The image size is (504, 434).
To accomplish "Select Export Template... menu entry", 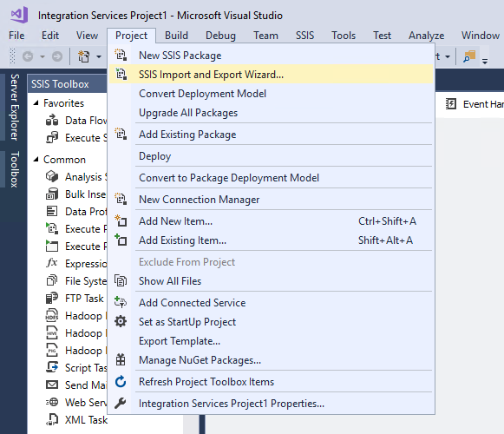I will tap(272, 341).
